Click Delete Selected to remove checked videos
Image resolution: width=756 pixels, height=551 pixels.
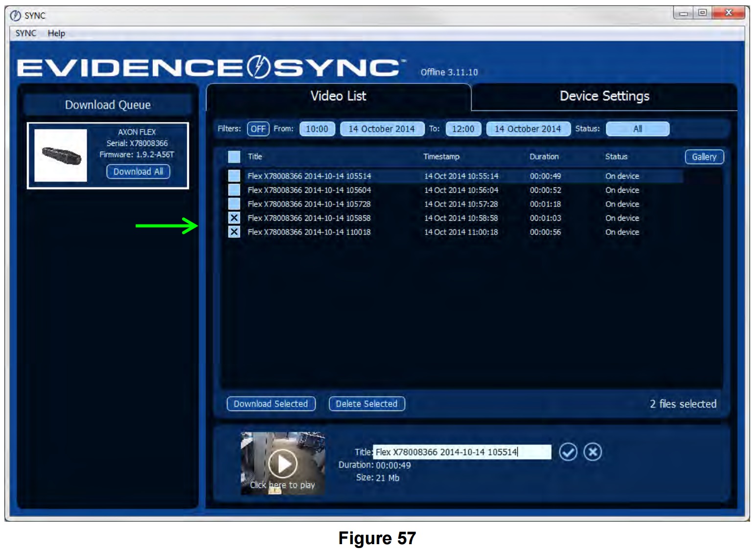click(367, 404)
